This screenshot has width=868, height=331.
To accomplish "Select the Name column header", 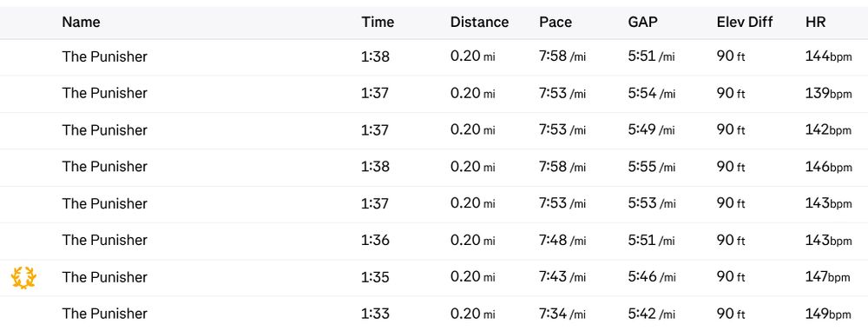I will [81, 23].
